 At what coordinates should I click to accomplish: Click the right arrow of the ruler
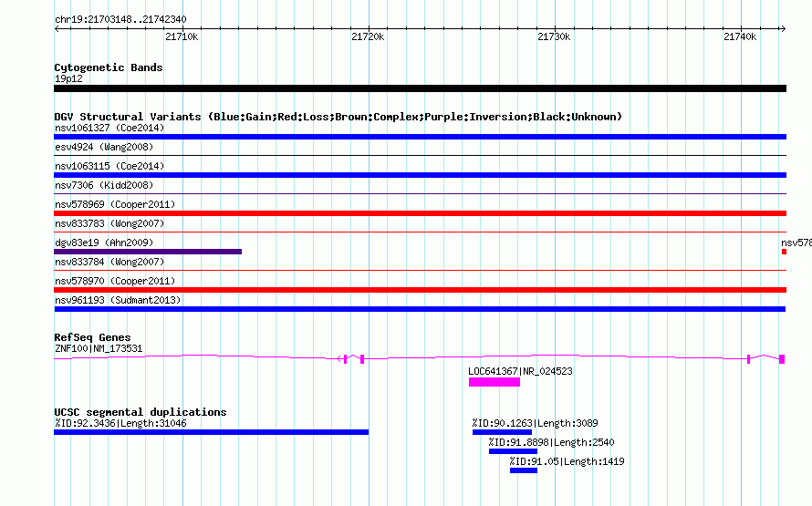point(783,28)
